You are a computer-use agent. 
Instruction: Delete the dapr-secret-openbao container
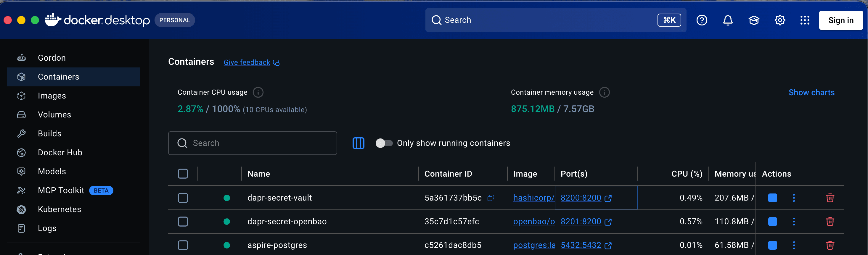[830, 222]
